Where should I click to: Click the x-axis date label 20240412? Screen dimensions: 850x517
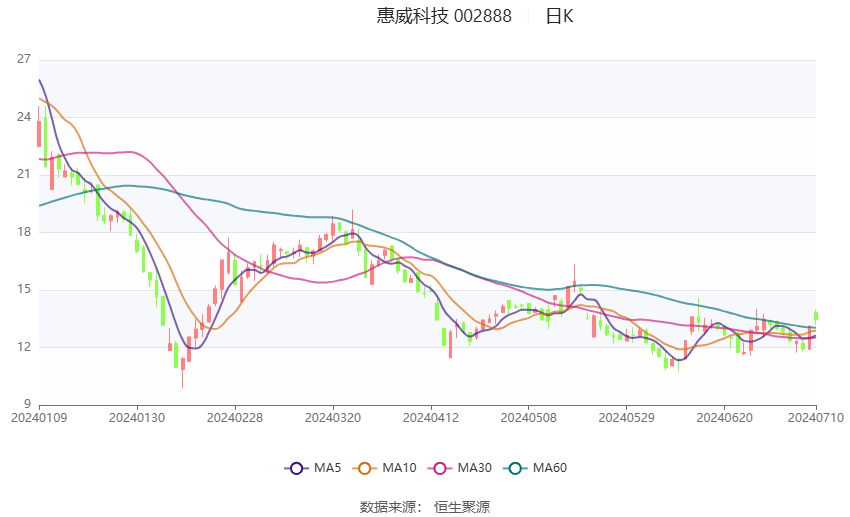click(431, 418)
